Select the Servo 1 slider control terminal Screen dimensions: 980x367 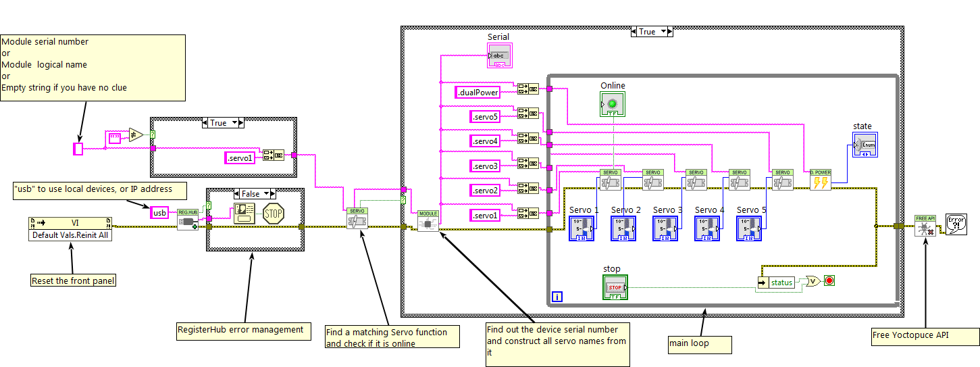[582, 228]
